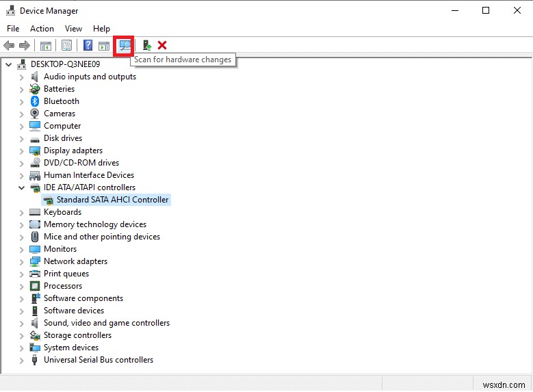This screenshot has width=533, height=392.
Task: Select Standard SATA AHCI Controller
Action: coord(112,200)
